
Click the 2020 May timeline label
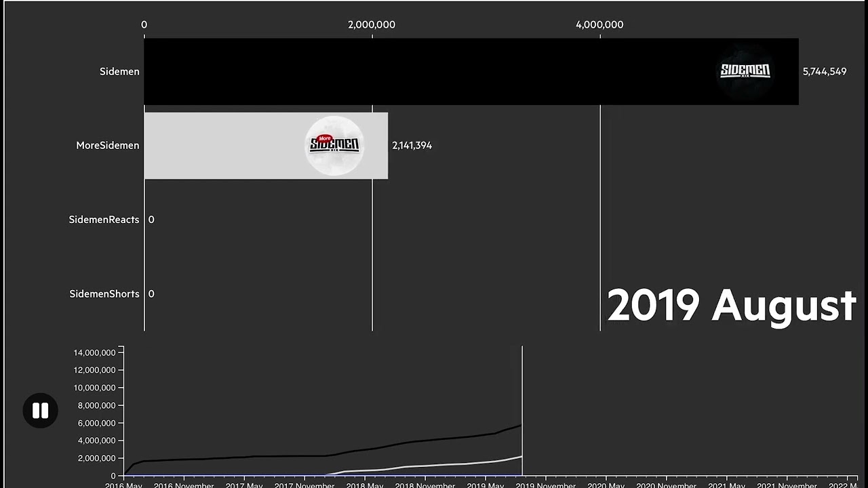606,485
